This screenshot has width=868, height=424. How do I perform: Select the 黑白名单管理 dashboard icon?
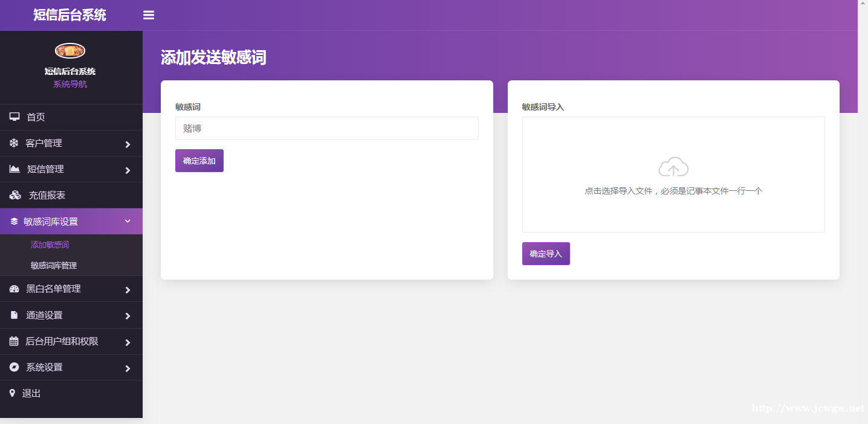click(13, 289)
